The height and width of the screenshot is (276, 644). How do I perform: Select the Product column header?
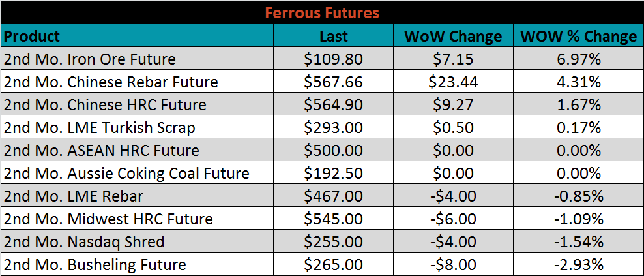tap(32, 37)
